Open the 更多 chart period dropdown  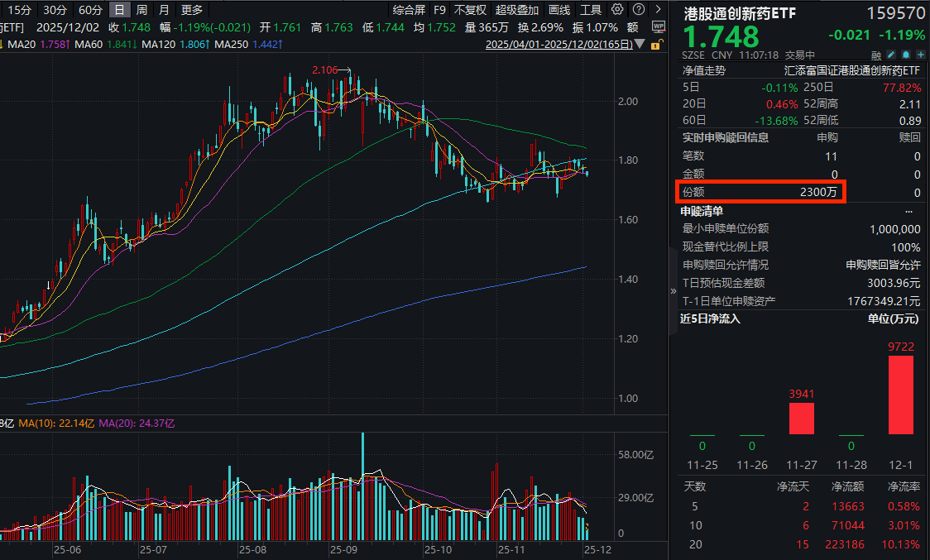click(191, 9)
